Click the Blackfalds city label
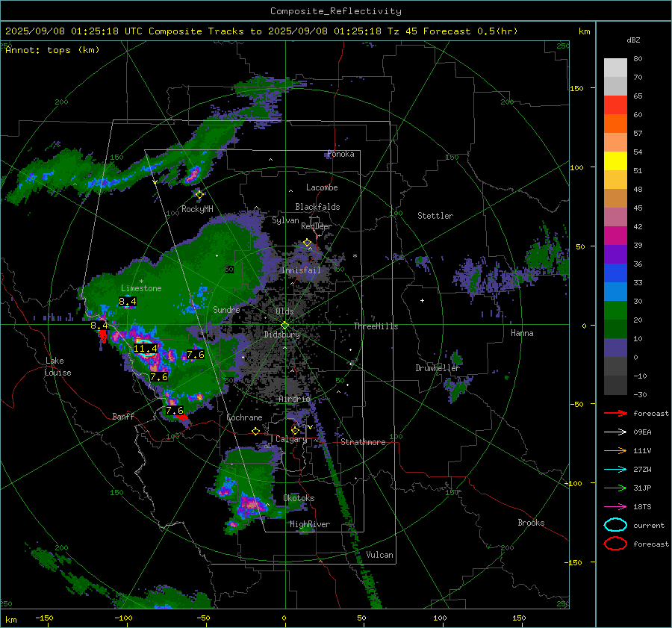Image resolution: width=672 pixels, height=628 pixels. 317,207
